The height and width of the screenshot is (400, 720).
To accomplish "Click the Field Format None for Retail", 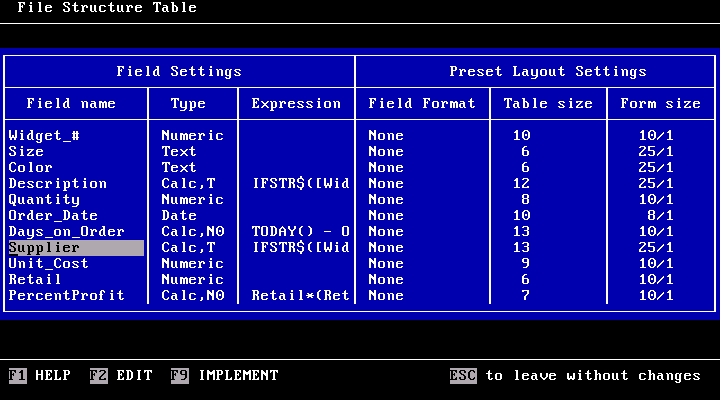I will [x=386, y=280].
